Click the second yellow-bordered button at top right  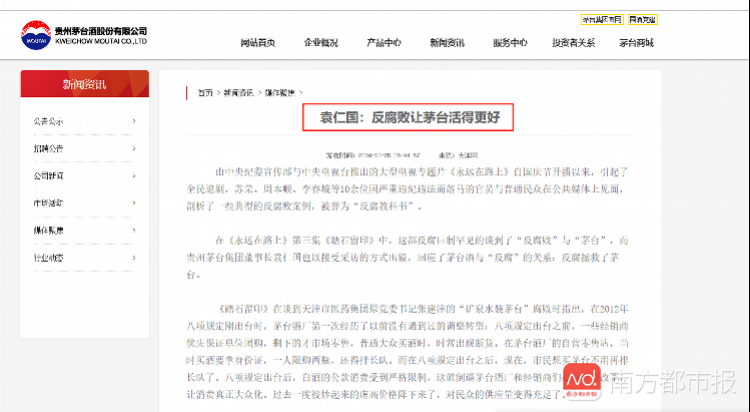642,20
